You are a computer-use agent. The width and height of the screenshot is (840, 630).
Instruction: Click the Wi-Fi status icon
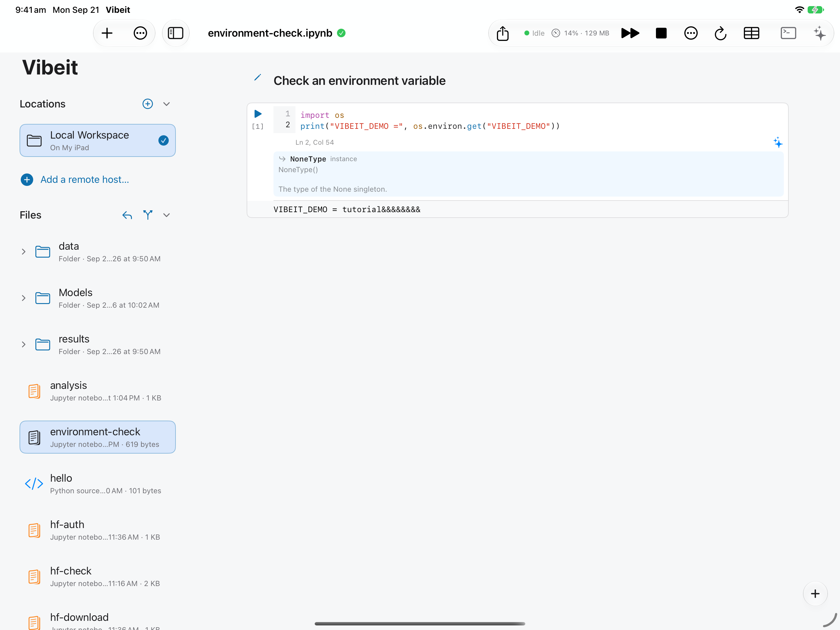click(x=799, y=9)
